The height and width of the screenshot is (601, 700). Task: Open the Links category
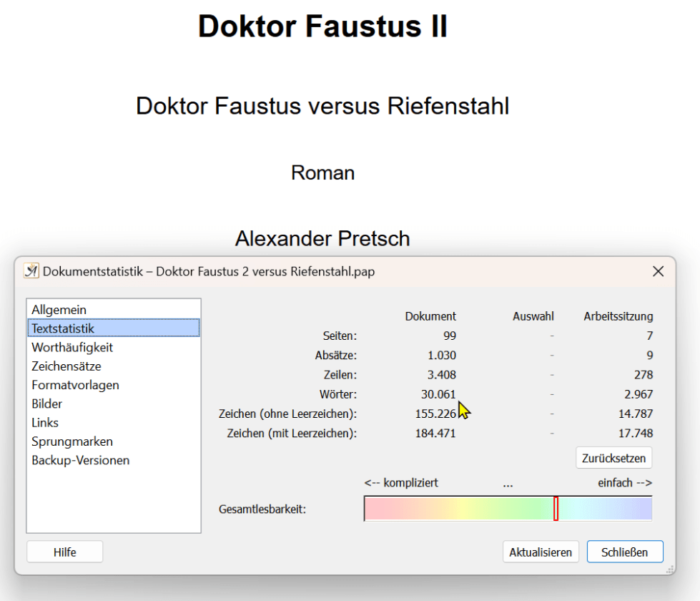point(45,423)
